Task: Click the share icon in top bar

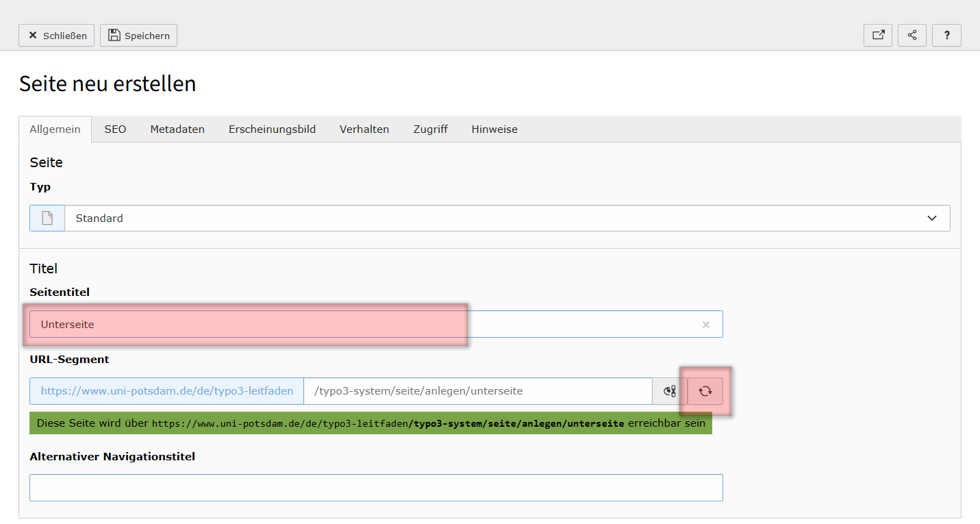Action: 912,36
